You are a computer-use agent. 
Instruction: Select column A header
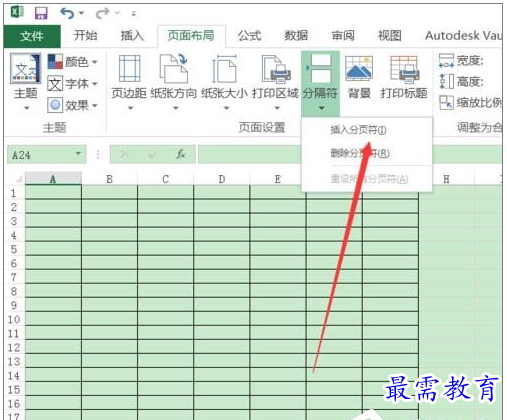[x=53, y=179]
